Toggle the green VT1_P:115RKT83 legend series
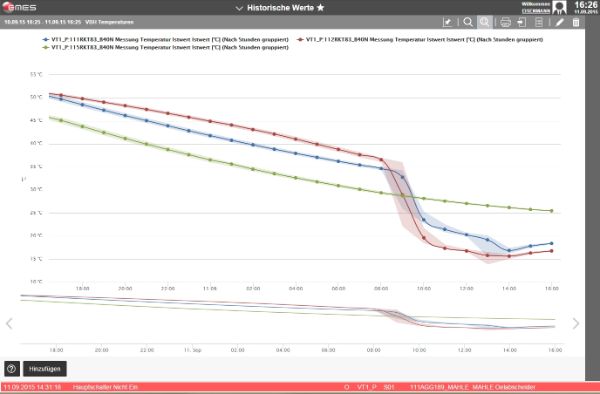600x394 pixels. click(x=165, y=47)
